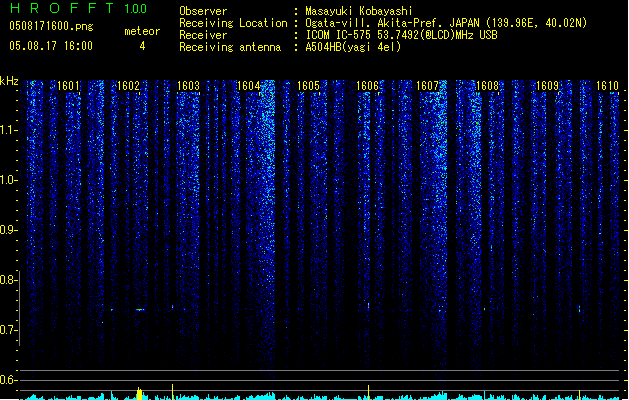The image size is (629, 400).
Task: Click the 1605 time marker
Action: pos(308,86)
